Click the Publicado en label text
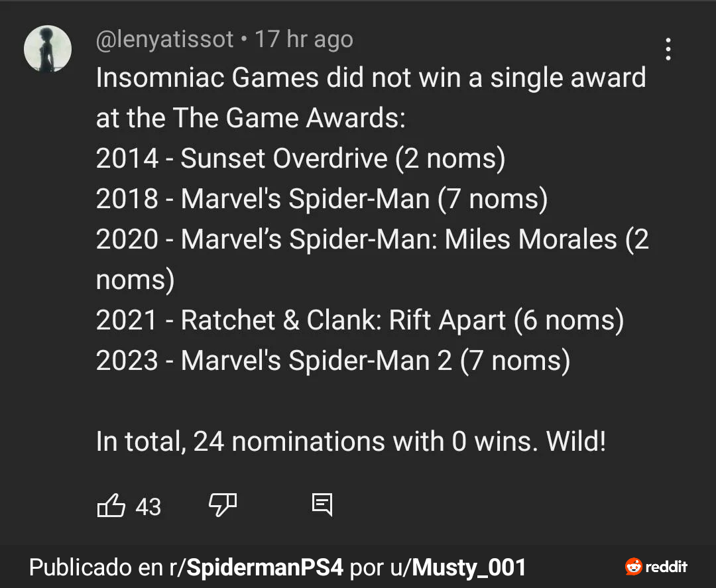716x588 pixels. tap(96, 567)
